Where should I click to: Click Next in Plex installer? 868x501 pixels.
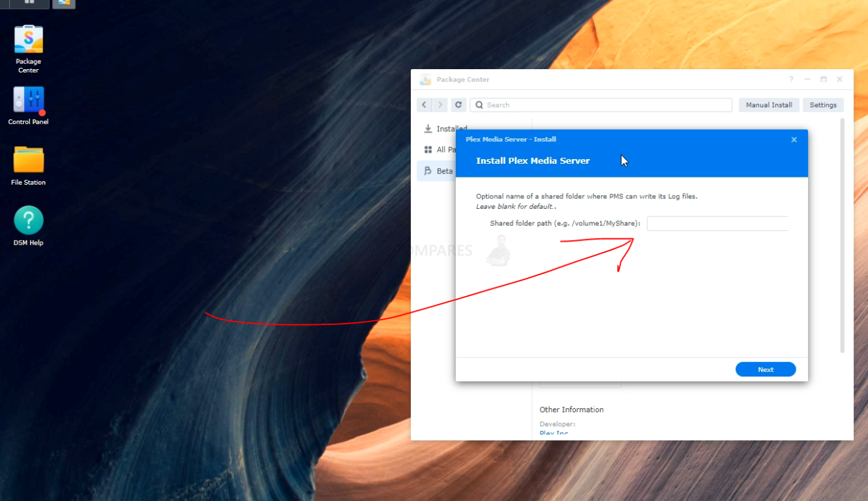pos(766,369)
